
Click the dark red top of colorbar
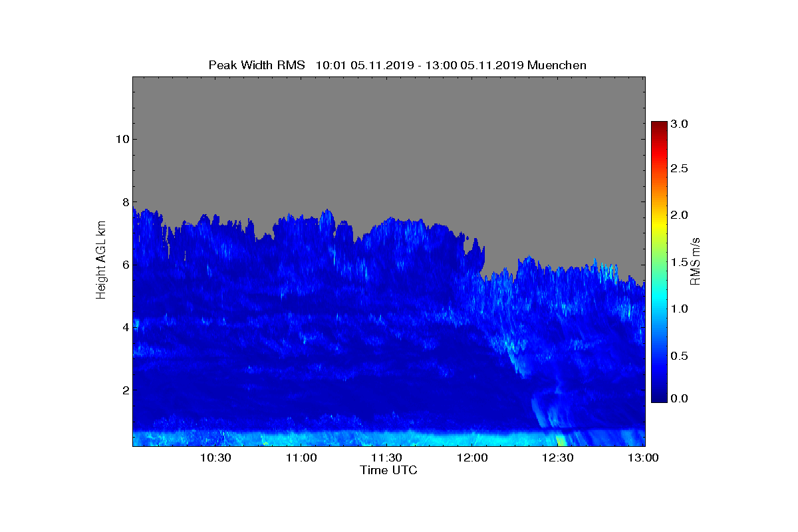tap(659, 126)
